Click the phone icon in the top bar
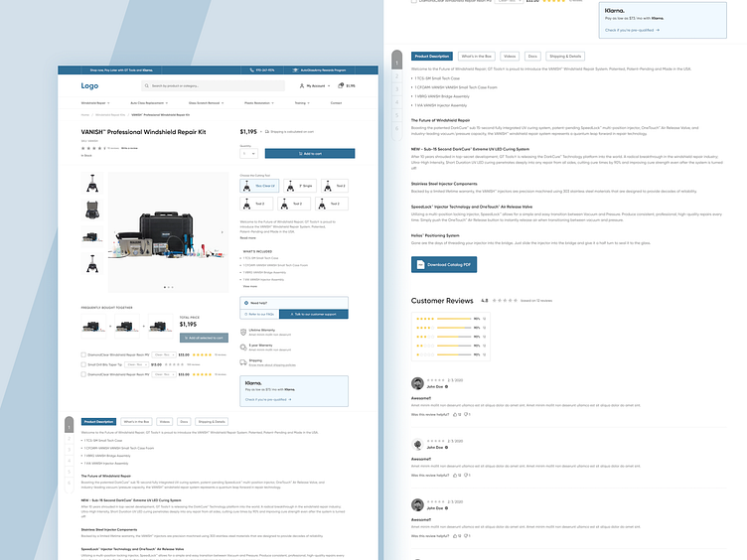The height and width of the screenshot is (560, 747). pos(251,70)
